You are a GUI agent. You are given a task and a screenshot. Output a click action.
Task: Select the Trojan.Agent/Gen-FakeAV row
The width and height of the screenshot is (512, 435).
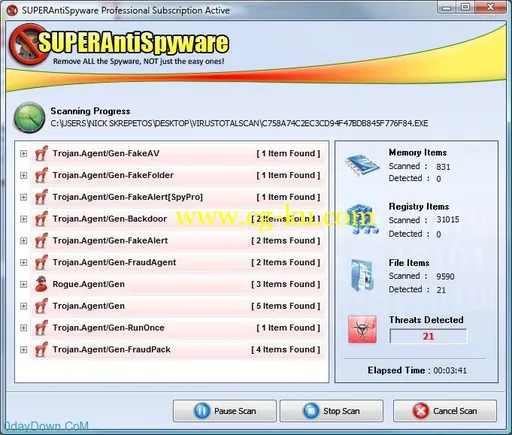tap(178, 153)
